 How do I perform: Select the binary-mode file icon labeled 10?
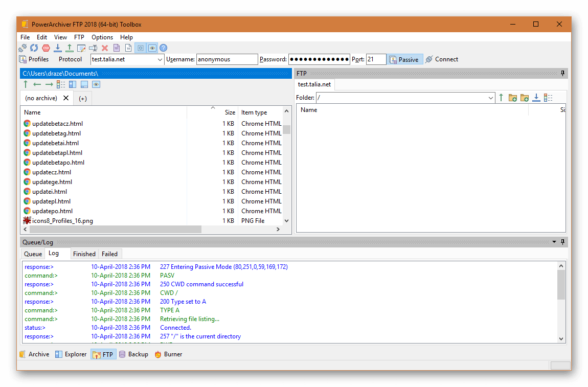pos(128,48)
